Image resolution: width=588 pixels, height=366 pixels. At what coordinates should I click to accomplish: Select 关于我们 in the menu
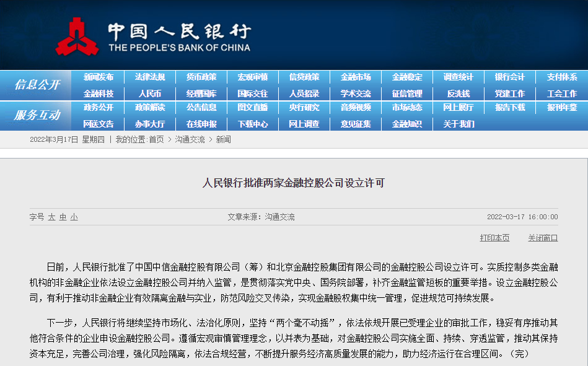(x=459, y=124)
